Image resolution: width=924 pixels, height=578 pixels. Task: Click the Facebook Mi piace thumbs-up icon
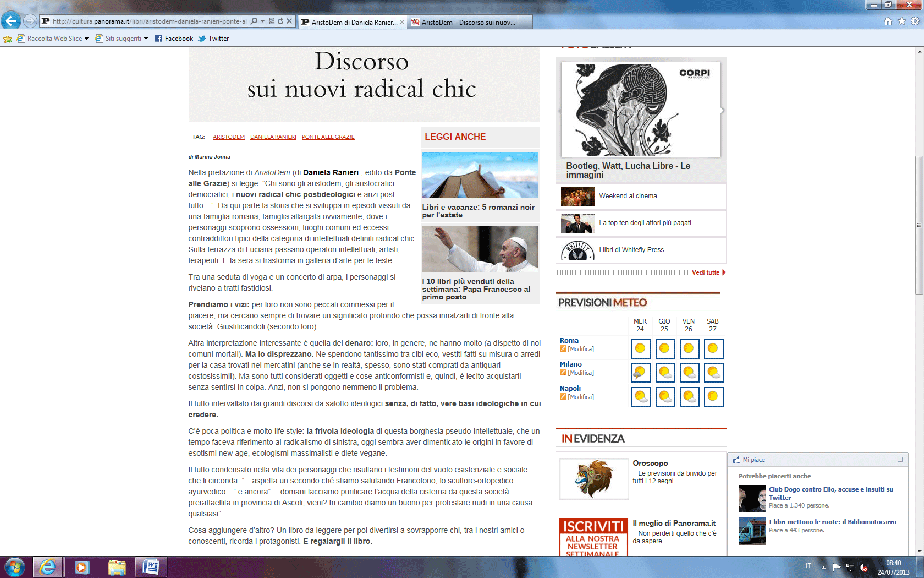(x=736, y=460)
